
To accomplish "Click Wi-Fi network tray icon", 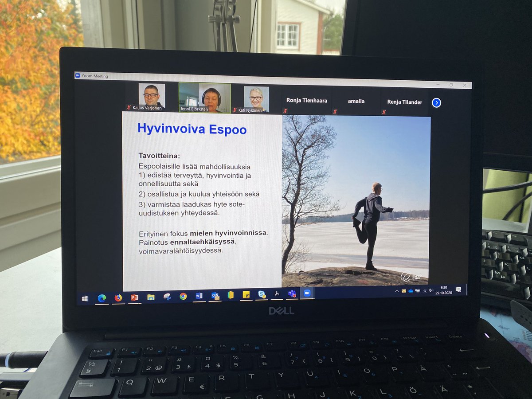I will point(425,291).
